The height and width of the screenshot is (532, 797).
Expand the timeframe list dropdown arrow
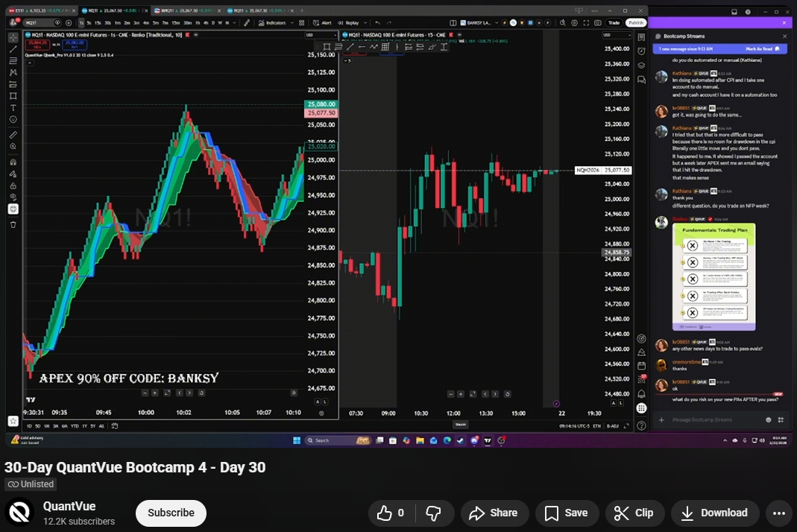(234, 23)
